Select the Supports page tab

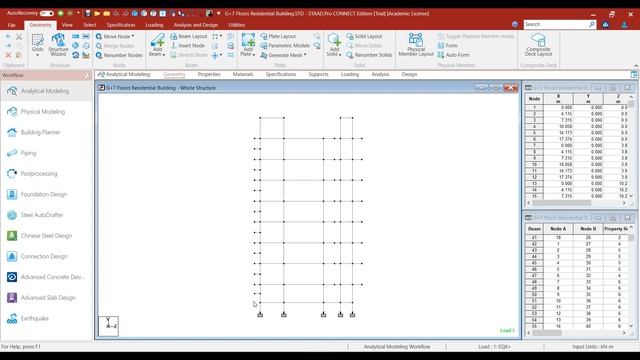coord(318,74)
